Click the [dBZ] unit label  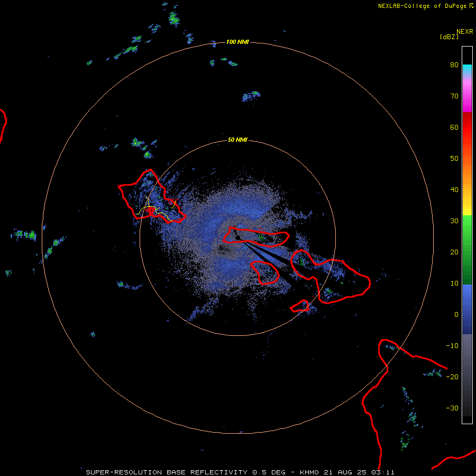(449, 37)
